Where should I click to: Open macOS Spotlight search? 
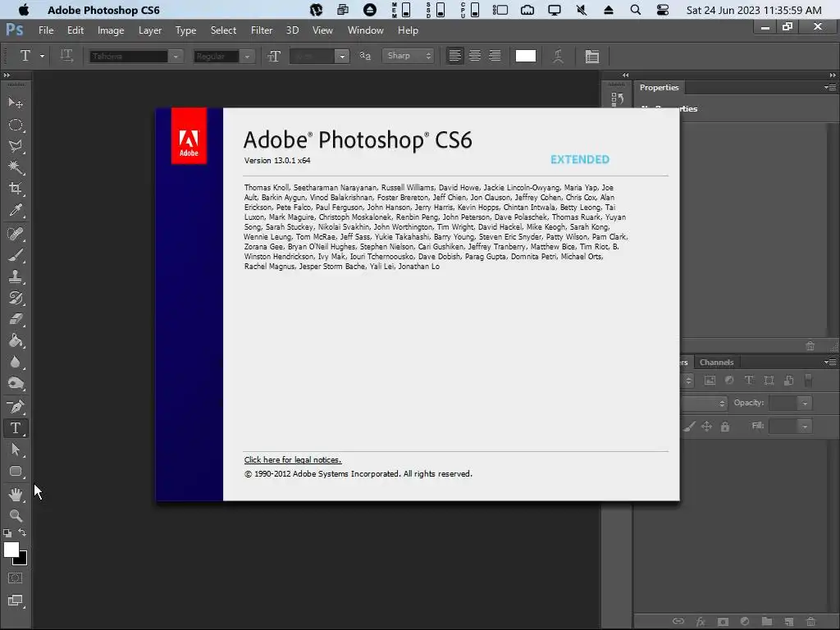[x=636, y=10]
